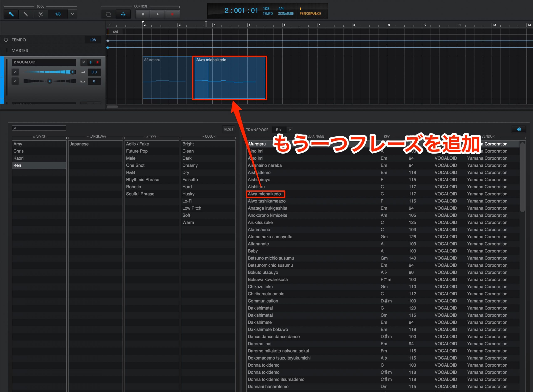The width and height of the screenshot is (533, 392).
Task: Select Dance dance dance dance phrase
Action: [383, 336]
